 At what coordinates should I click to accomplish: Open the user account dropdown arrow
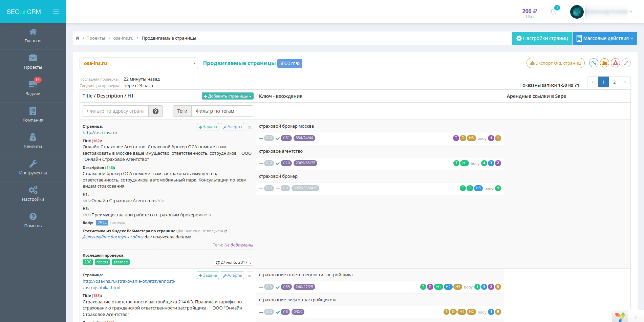click(x=630, y=12)
